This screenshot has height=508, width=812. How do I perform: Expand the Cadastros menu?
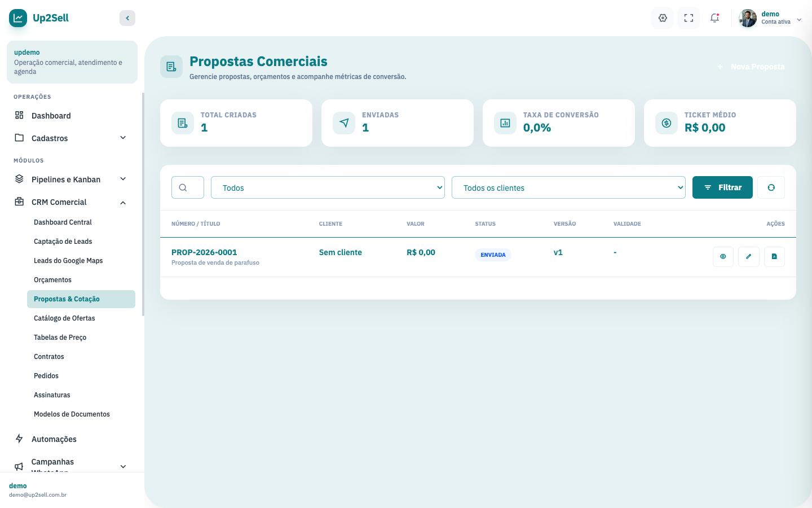pos(72,138)
